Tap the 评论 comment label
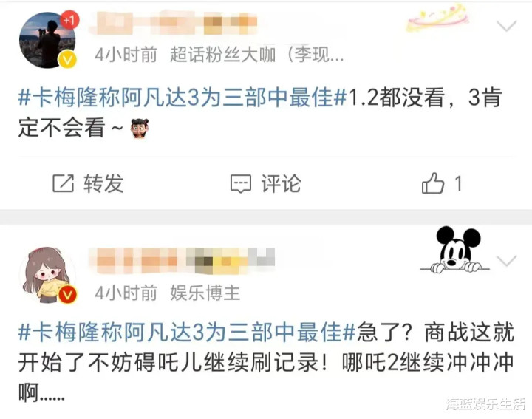The width and height of the screenshot is (532, 419). point(281,183)
